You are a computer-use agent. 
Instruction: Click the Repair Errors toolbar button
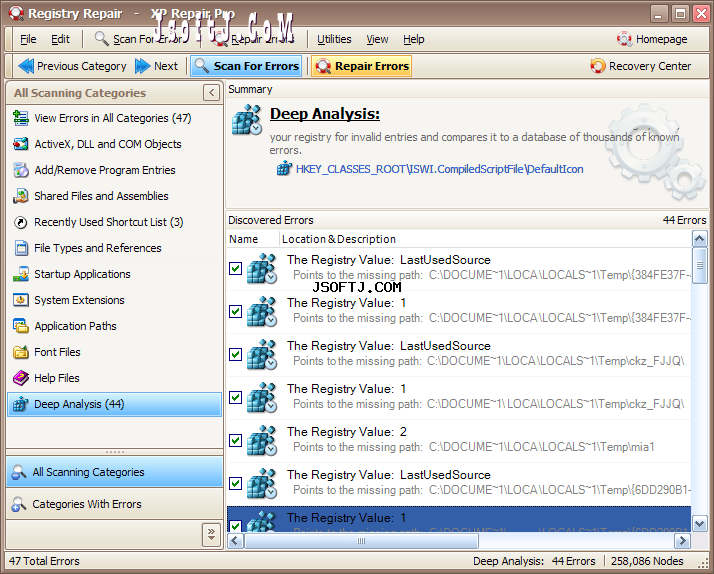[362, 66]
